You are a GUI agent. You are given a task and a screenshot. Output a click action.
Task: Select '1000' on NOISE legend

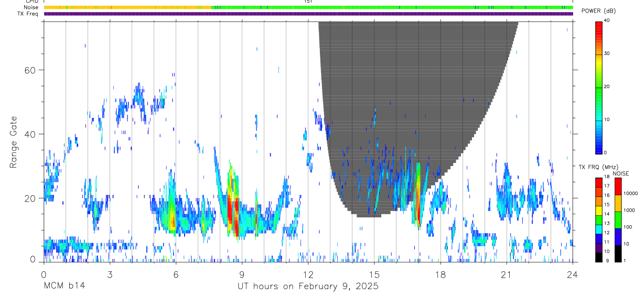[x=629, y=210]
